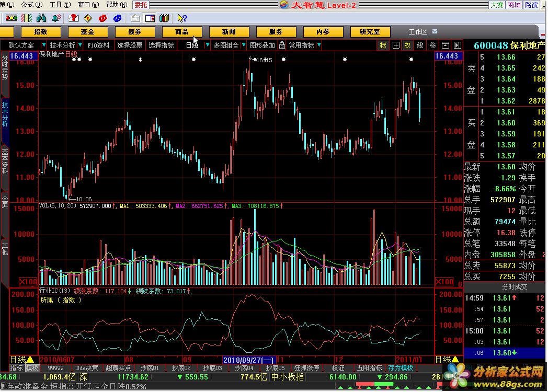The image size is (548, 392).
Task: Click the 选择股票 button
Action: [x=130, y=45]
